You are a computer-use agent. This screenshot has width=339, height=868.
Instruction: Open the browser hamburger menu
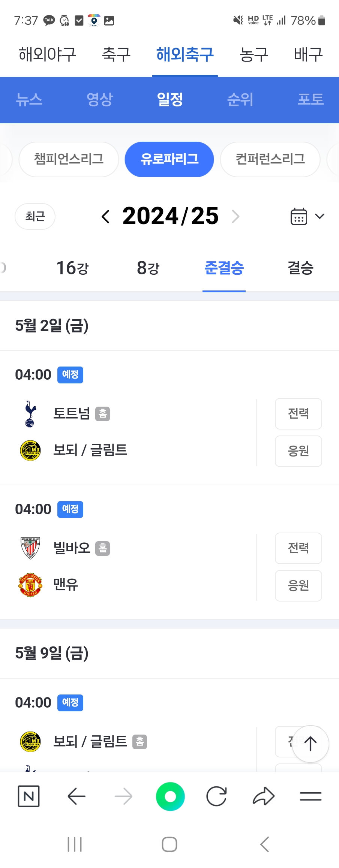click(x=310, y=796)
